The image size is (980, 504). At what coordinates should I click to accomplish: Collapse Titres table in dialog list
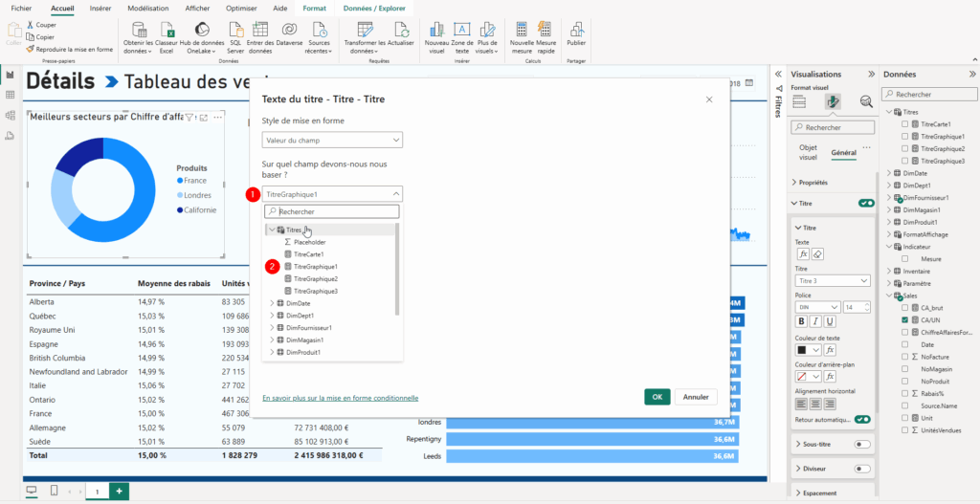click(272, 230)
